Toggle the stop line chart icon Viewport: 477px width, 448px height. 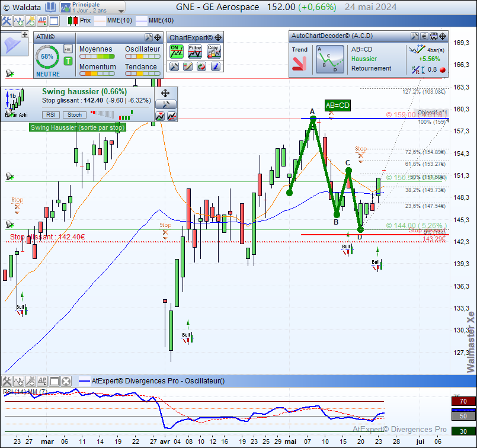172,116
